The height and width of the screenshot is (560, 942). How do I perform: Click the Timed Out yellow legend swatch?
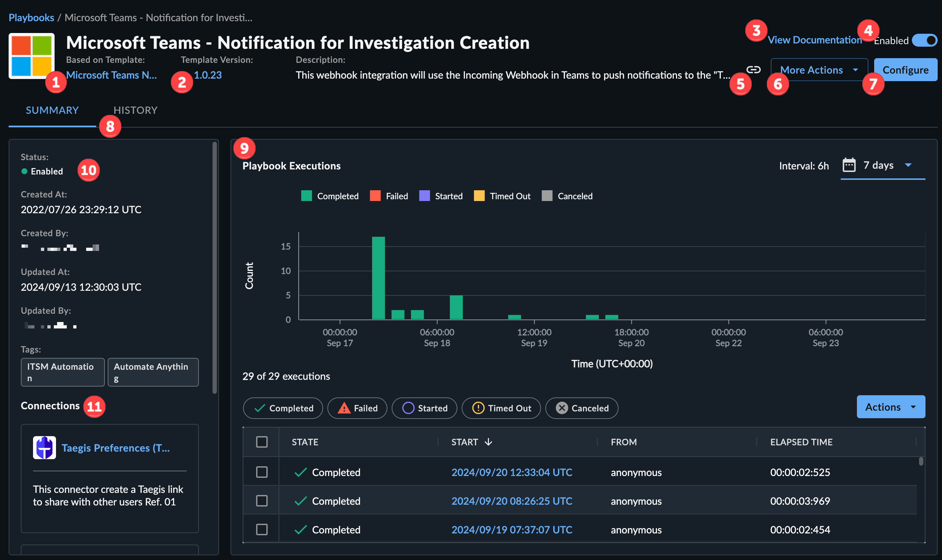click(479, 196)
